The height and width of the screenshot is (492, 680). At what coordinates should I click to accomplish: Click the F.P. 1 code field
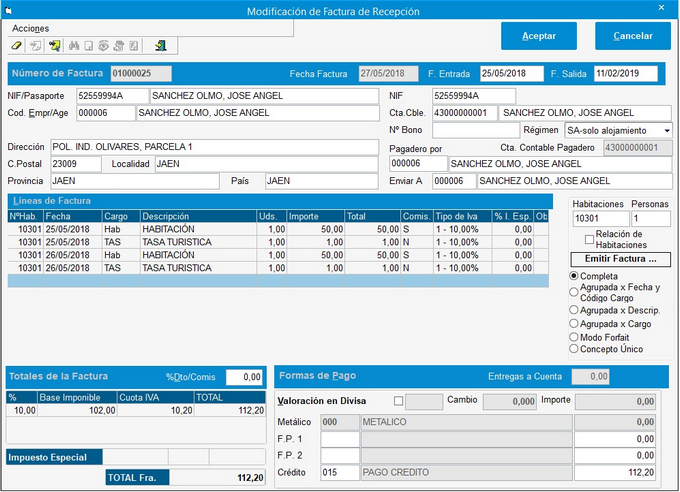click(340, 439)
